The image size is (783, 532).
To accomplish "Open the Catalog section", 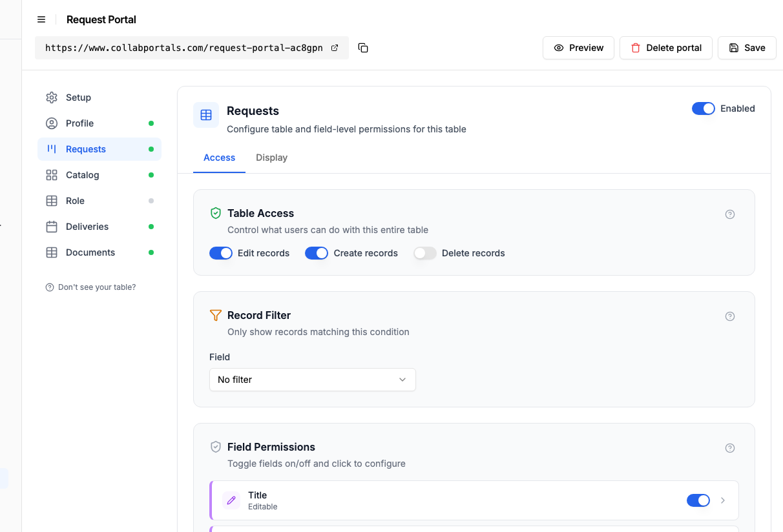I will pos(99,175).
